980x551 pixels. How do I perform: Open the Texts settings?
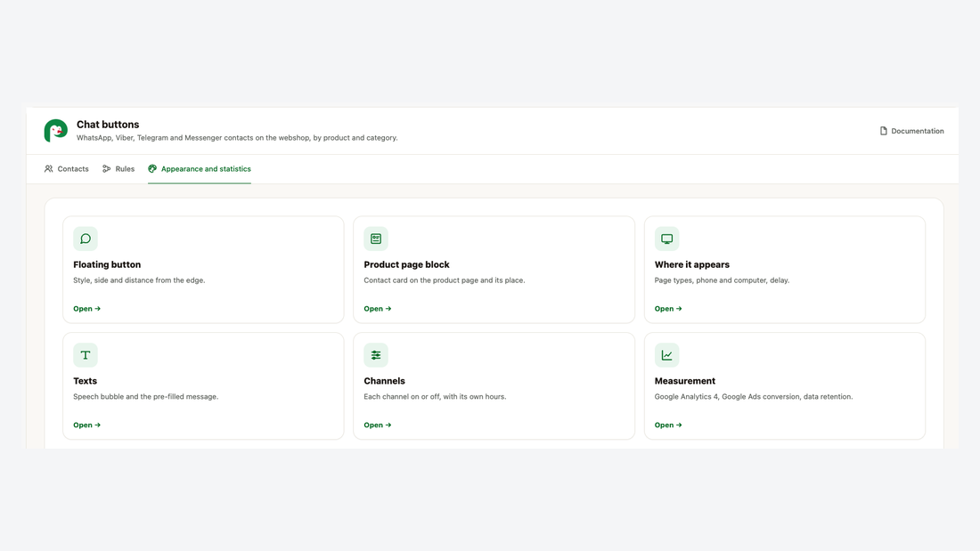pos(87,425)
